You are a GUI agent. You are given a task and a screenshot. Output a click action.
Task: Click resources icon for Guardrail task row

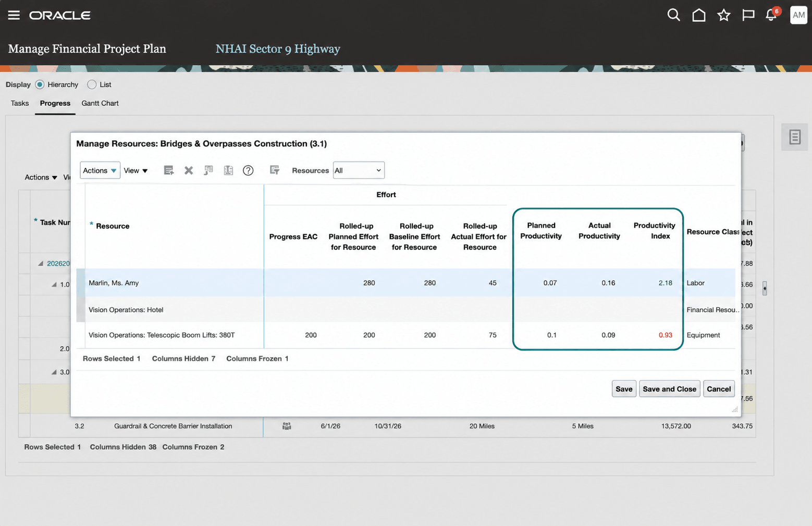(x=287, y=426)
